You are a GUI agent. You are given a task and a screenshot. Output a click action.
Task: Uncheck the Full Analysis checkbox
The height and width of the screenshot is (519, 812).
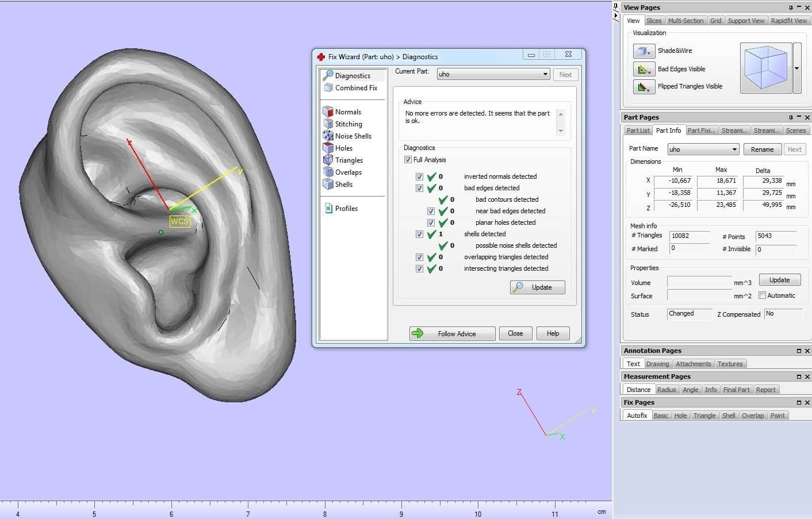point(408,160)
